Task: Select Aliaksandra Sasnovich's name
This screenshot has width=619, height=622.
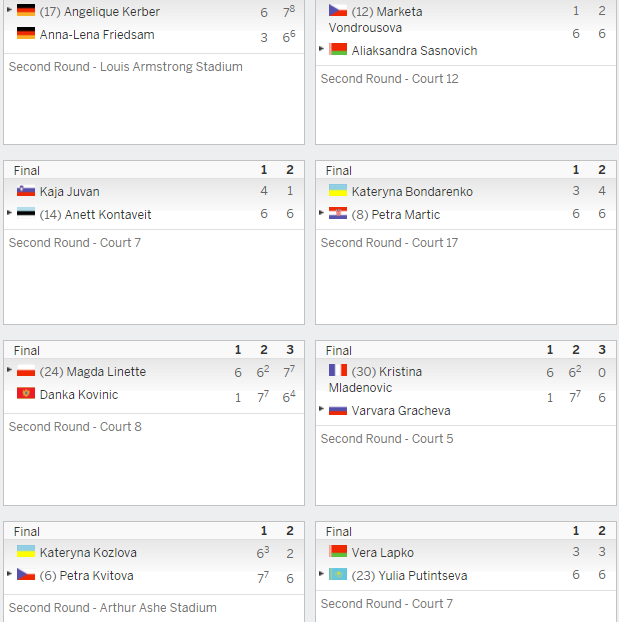Action: pos(414,51)
